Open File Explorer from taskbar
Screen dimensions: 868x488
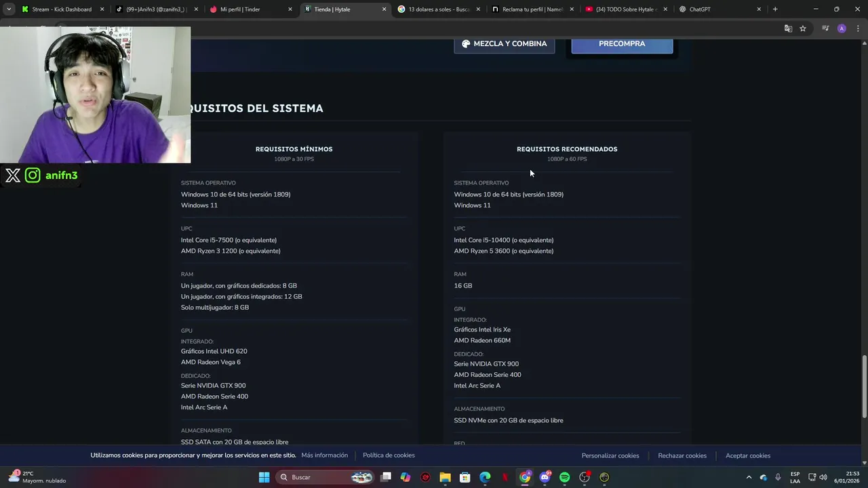[x=446, y=477]
